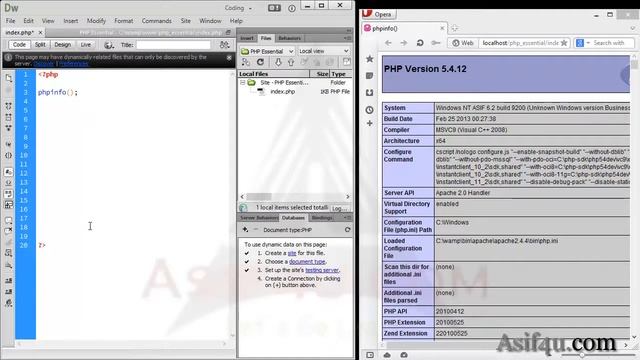Close the index.php document tab
The width and height of the screenshot is (640, 360).
(x=40, y=32)
